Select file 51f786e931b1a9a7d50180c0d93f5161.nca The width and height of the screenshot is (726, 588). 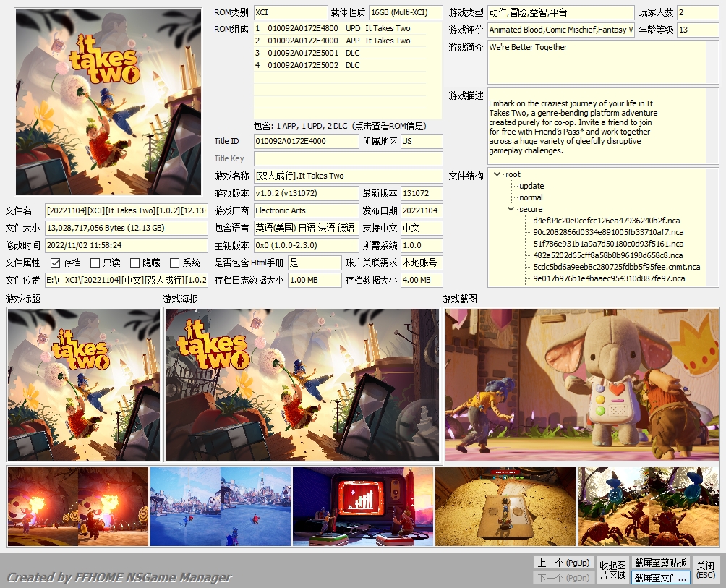coord(608,244)
